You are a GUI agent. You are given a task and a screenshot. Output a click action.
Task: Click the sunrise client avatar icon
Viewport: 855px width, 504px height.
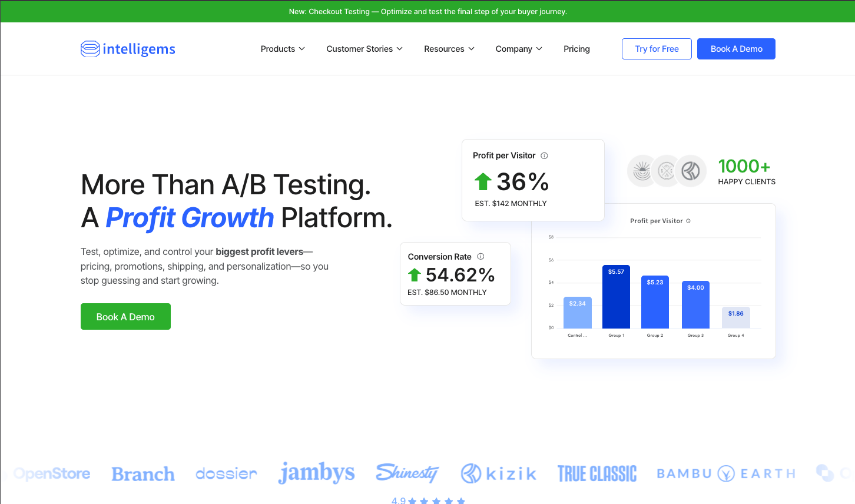point(642,171)
